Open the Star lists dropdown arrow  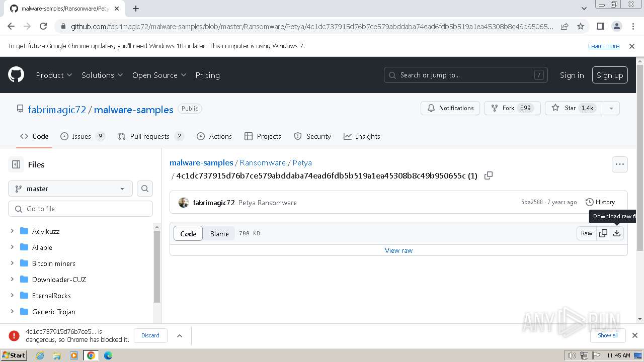pyautogui.click(x=611, y=108)
